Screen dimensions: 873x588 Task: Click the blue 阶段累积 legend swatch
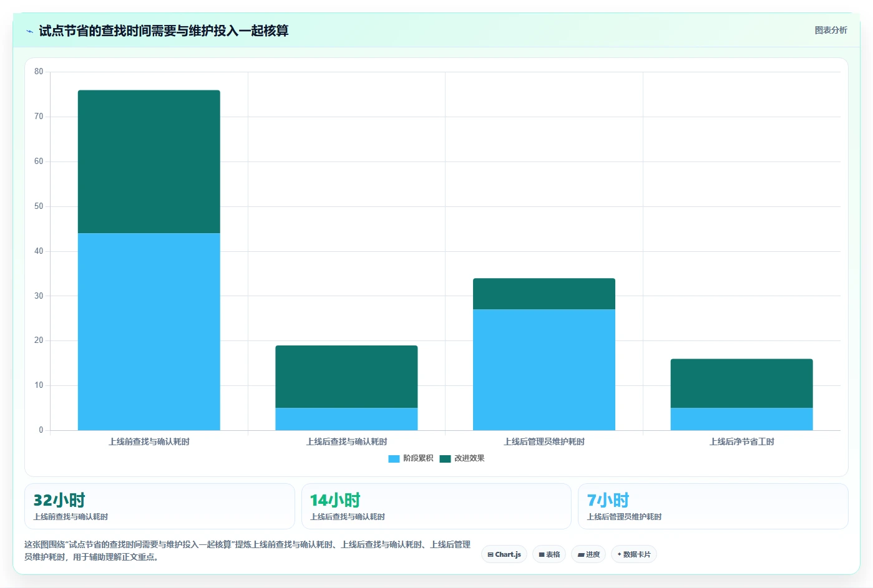[x=394, y=459]
